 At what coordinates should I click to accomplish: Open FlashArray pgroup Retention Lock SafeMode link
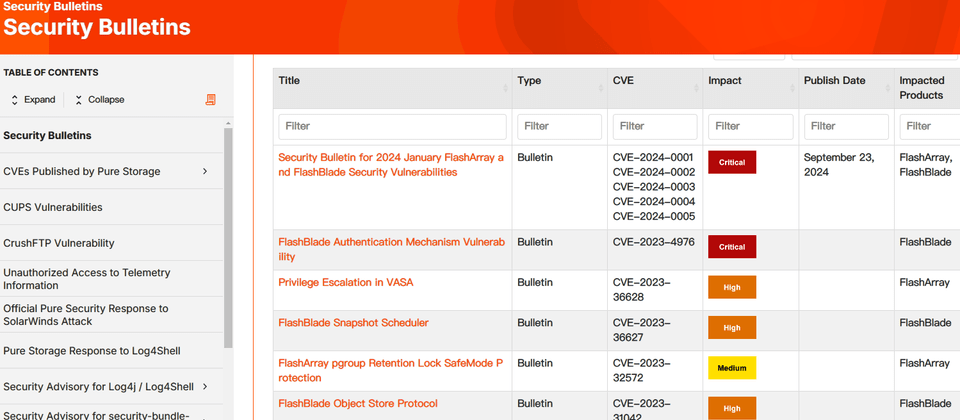pos(391,370)
